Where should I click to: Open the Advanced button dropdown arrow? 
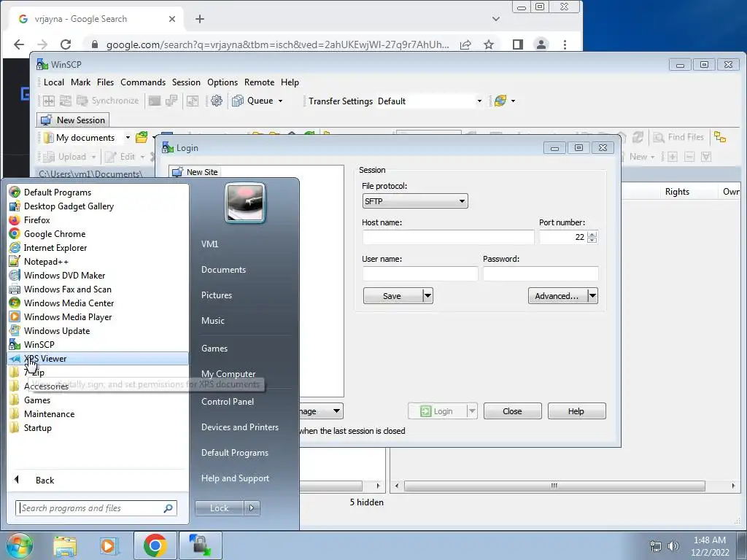coord(592,296)
